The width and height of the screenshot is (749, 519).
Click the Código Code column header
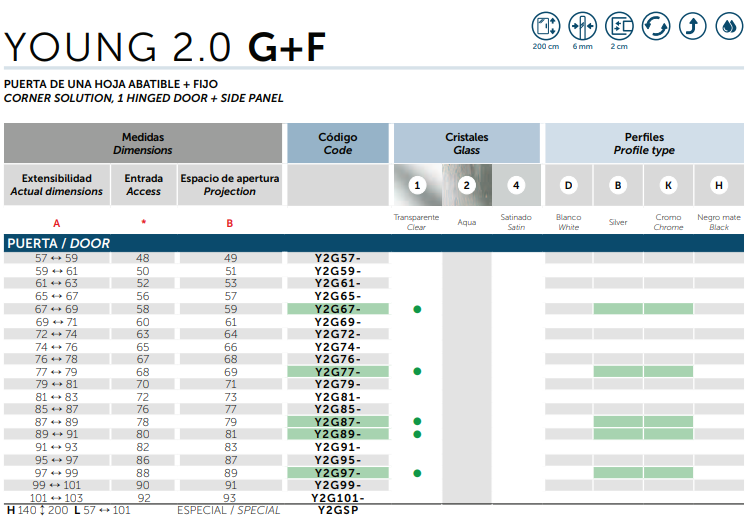coord(337,143)
